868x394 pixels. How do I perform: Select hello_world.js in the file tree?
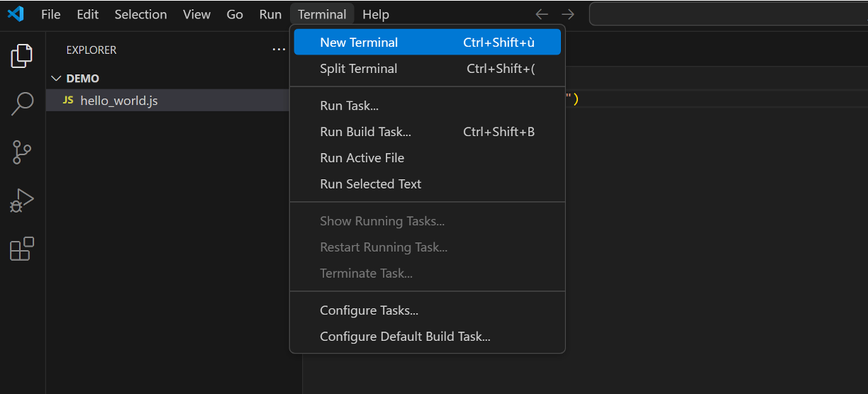click(118, 101)
